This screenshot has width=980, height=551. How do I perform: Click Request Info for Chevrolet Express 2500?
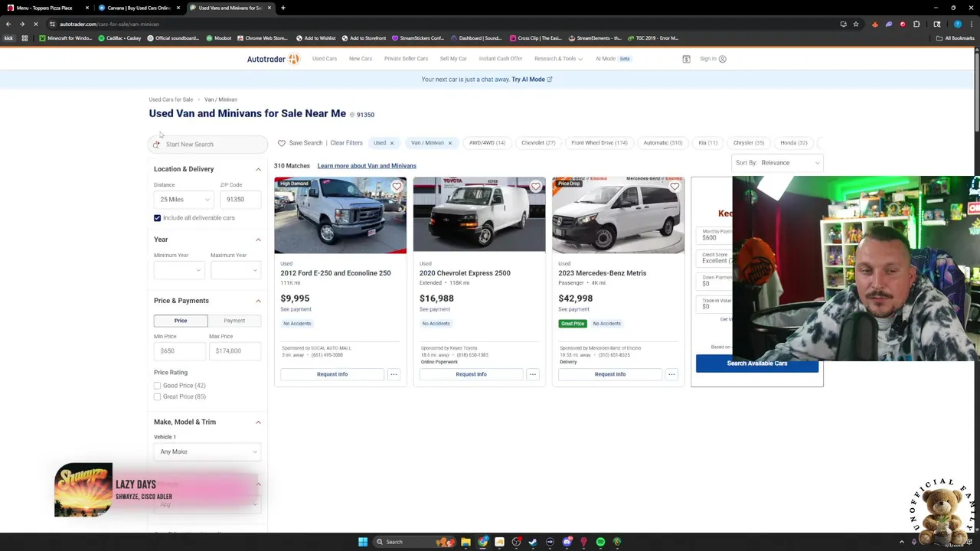coord(471,374)
